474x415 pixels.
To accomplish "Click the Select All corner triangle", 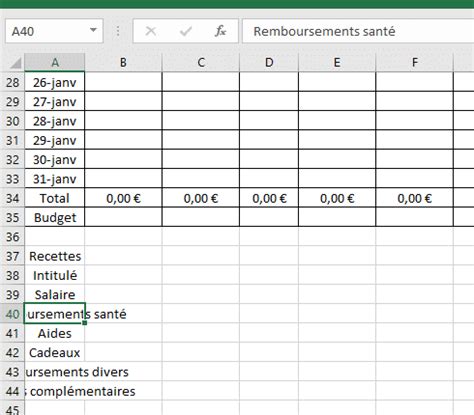I will 15,62.
